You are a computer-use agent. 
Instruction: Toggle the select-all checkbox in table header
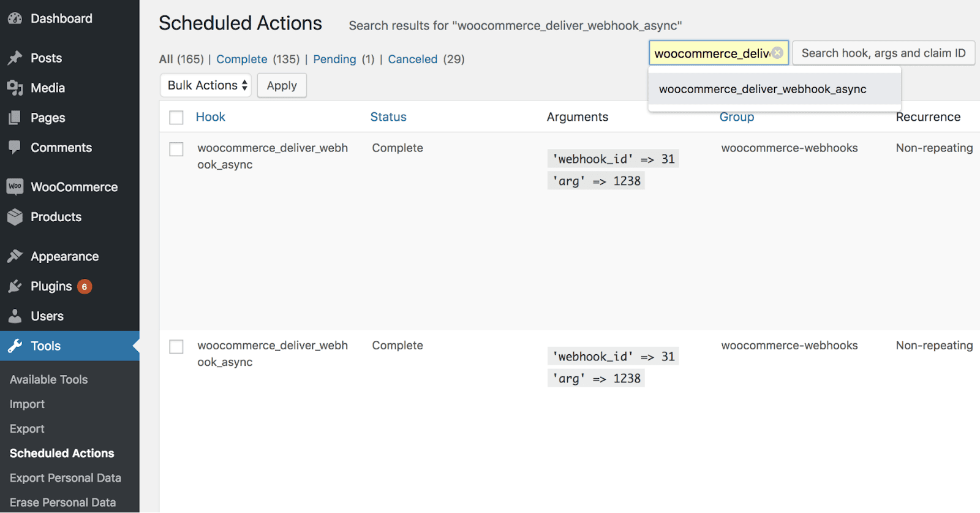click(x=176, y=117)
